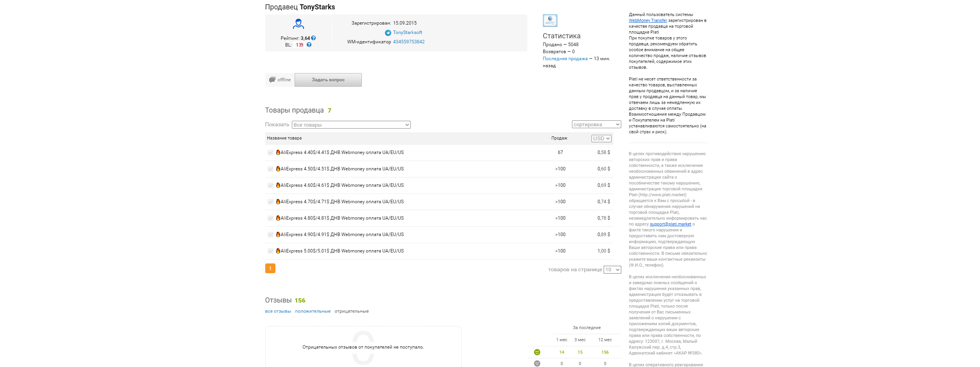
Task: Click the green positive smiley icon
Action: click(537, 352)
